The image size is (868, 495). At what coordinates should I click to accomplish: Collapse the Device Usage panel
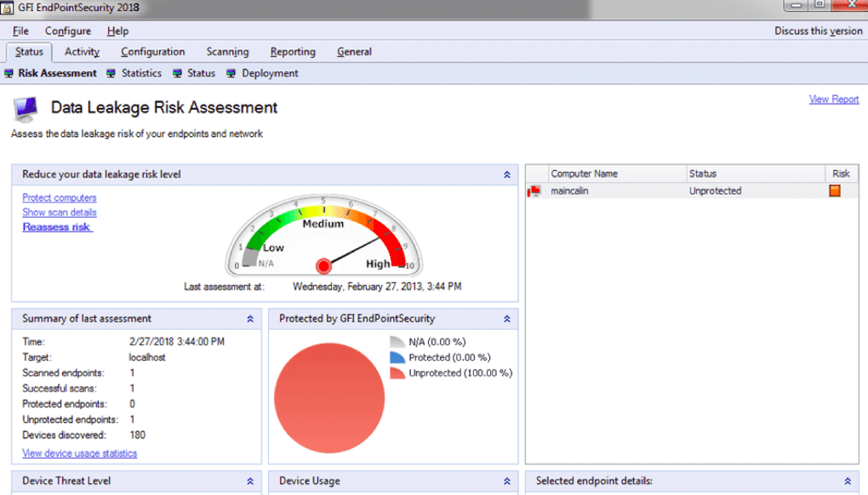pyautogui.click(x=507, y=481)
